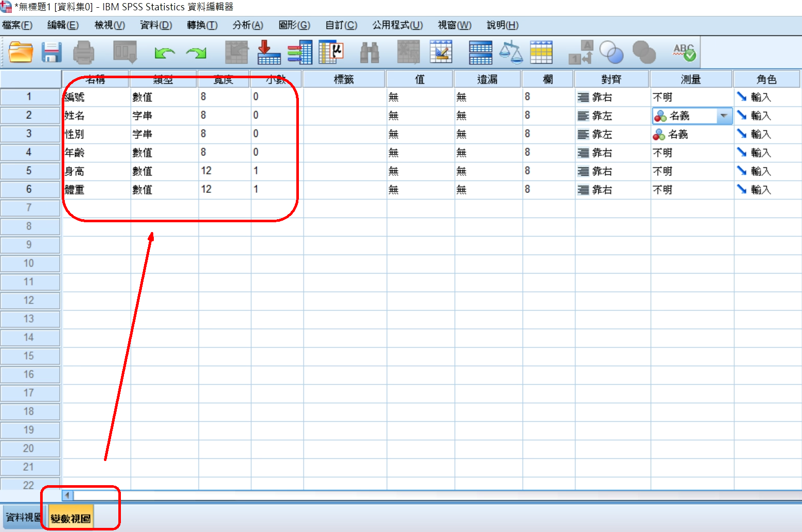Viewport: 802px width, 532px height.
Task: Click the 體重 variable name cell
Action: 96,190
